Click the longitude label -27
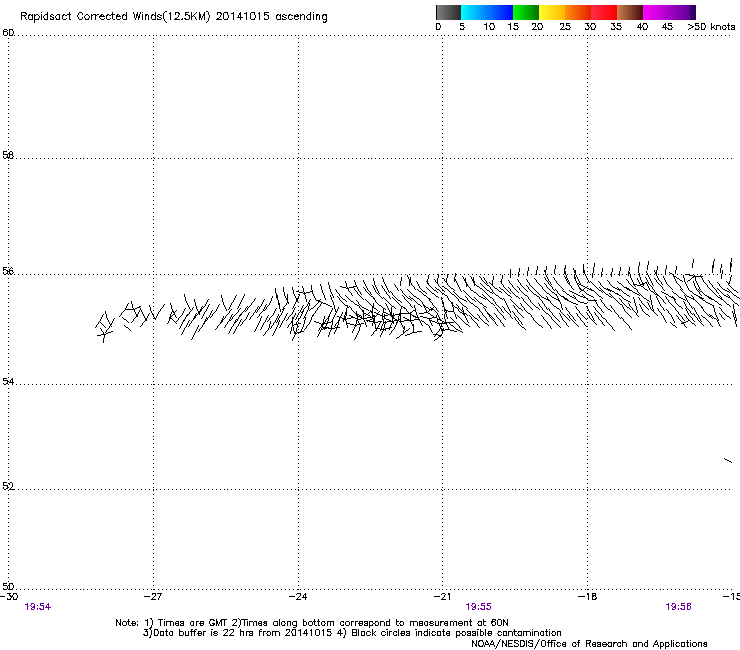740x650 pixels. pos(153,597)
